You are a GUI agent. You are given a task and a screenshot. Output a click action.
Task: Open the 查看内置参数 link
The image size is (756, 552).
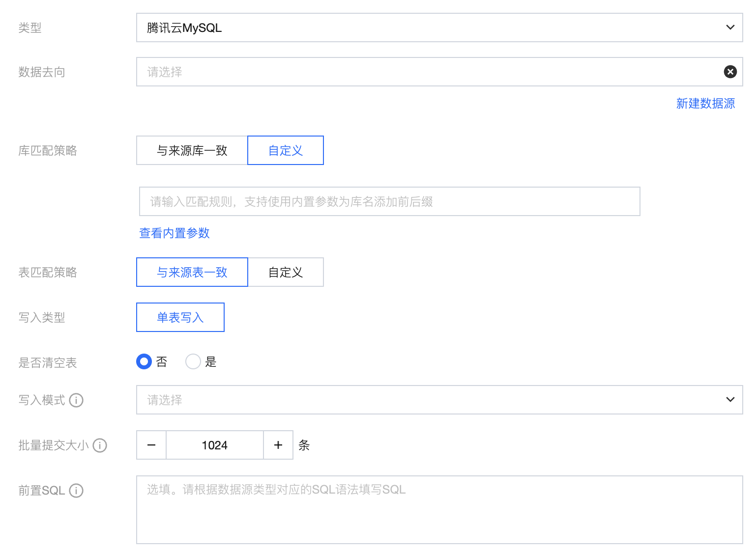(174, 233)
